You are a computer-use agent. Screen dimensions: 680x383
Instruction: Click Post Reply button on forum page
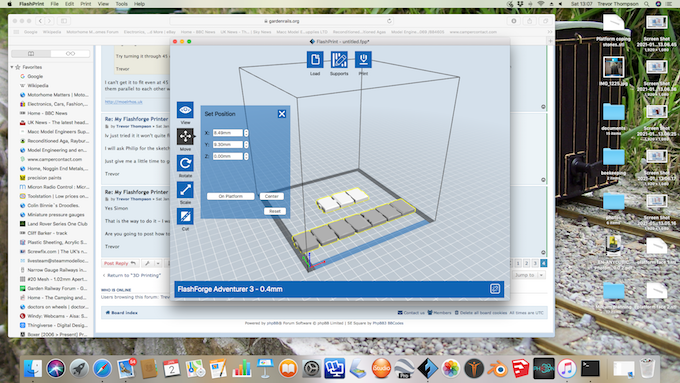coord(120,263)
